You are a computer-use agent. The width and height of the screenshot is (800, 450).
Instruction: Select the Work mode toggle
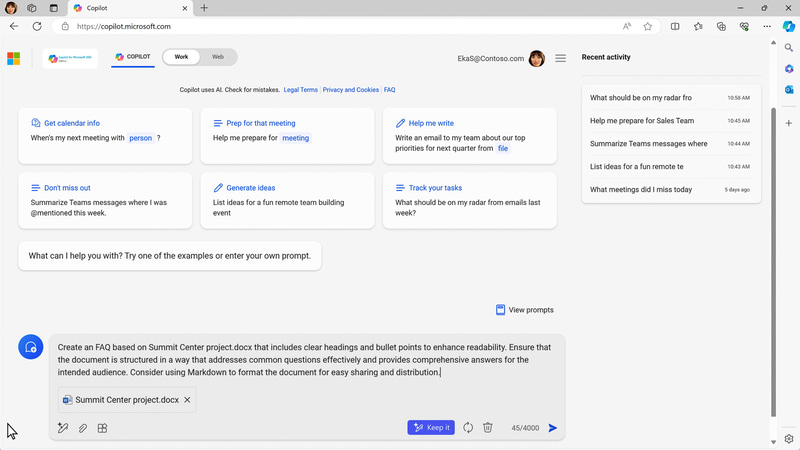point(181,57)
